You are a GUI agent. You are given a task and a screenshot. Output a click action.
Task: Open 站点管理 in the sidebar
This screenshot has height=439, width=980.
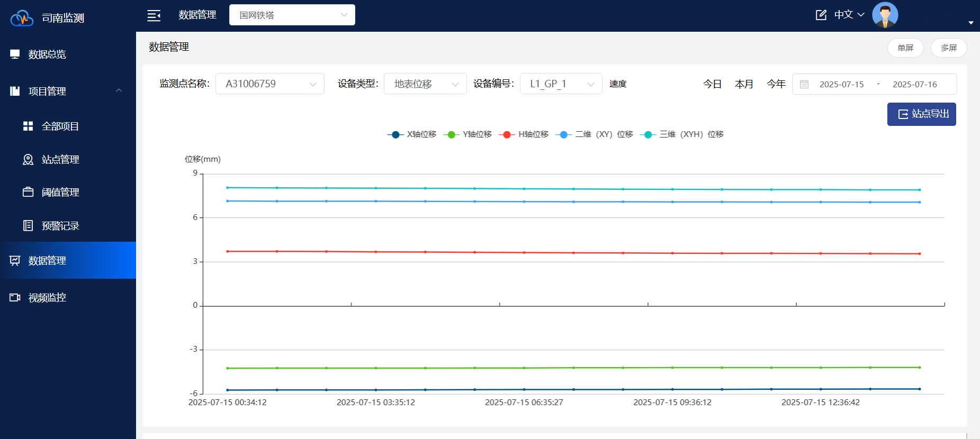pos(60,160)
